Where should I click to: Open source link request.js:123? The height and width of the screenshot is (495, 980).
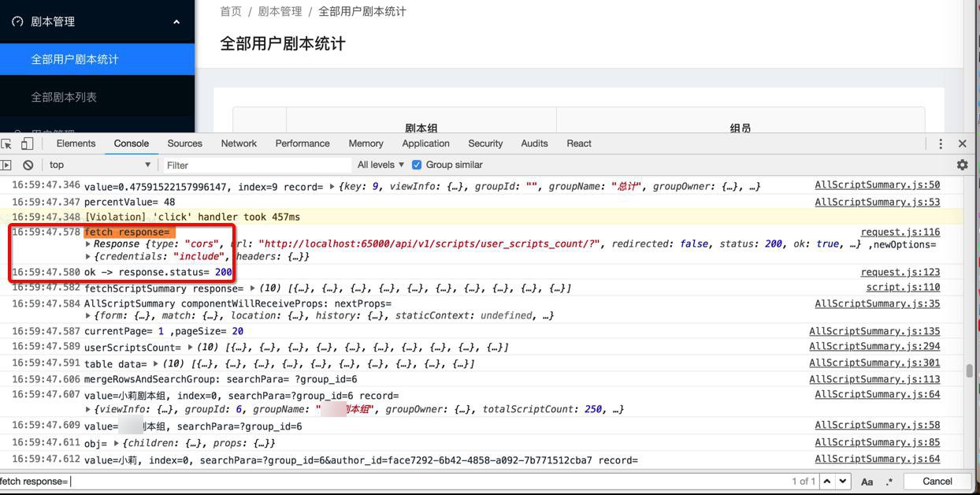pos(900,273)
